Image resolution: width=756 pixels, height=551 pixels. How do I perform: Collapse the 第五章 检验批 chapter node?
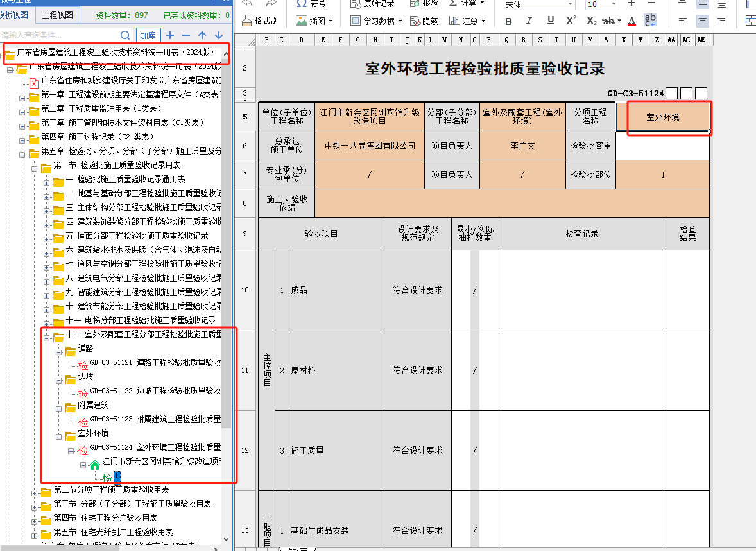(x=22, y=155)
